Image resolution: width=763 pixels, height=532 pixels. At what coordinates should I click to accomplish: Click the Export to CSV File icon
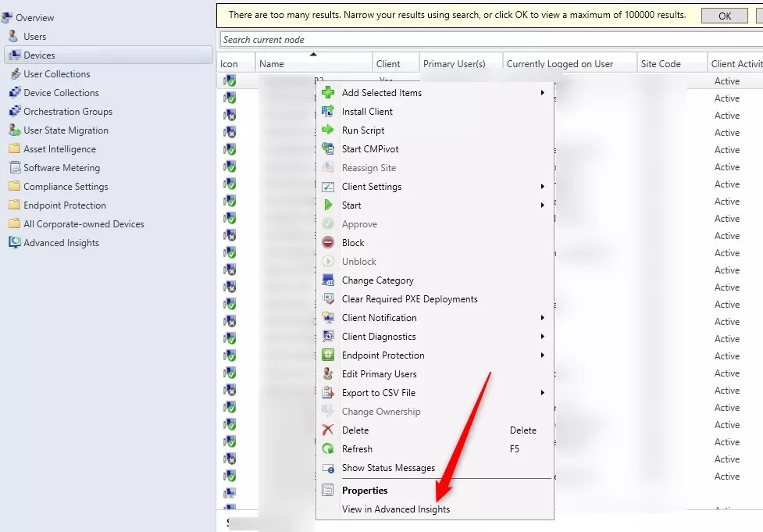328,393
